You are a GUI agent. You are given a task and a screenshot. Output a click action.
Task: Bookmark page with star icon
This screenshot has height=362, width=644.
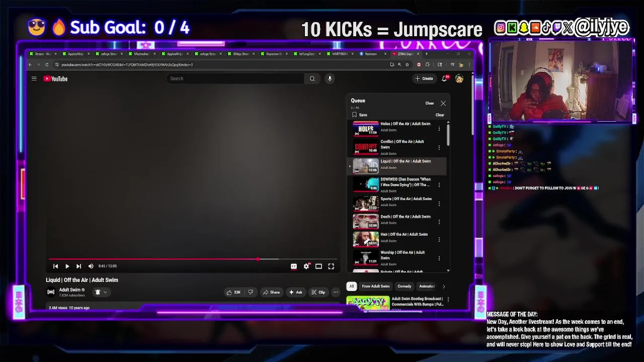[407, 64]
